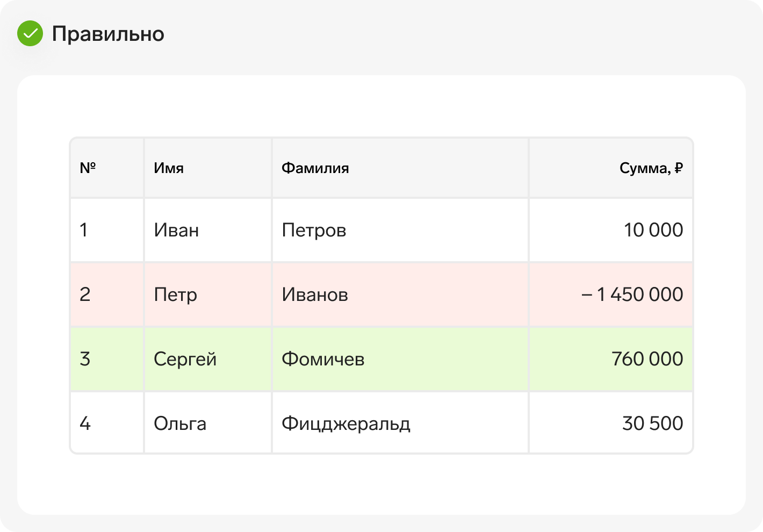Click the Правильно heading text
Viewport: 763px width, 532px height.
(108, 34)
